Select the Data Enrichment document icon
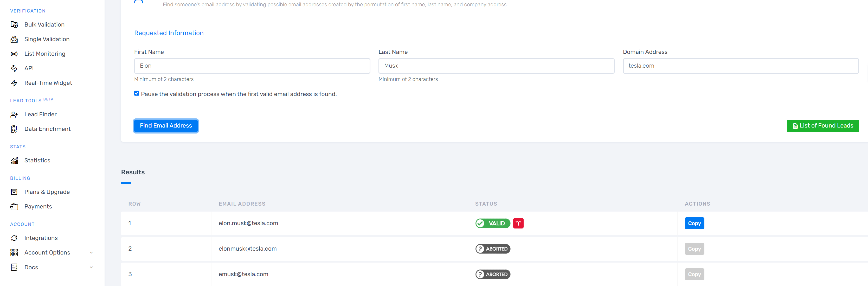 pyautogui.click(x=14, y=129)
